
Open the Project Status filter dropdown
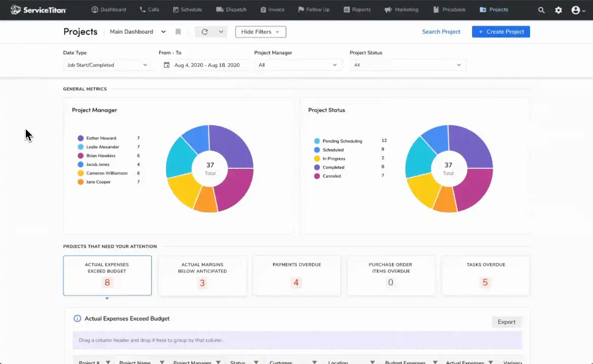tap(407, 65)
